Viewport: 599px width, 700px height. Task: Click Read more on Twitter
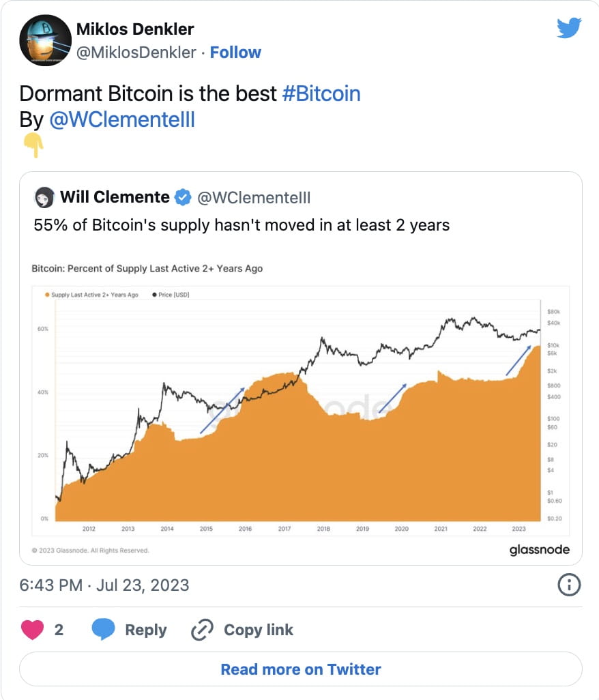300,669
